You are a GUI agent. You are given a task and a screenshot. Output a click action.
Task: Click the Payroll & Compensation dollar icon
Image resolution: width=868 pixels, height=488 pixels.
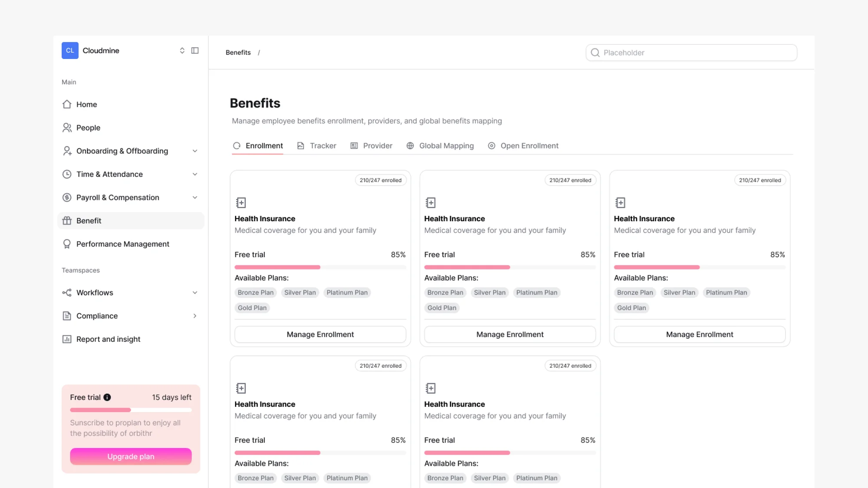point(67,197)
